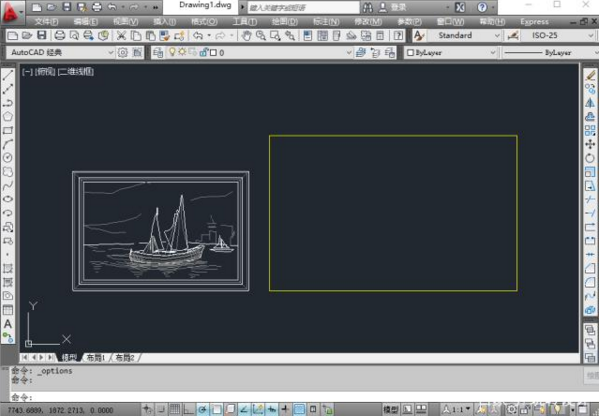The image size is (599, 417).
Task: Select the Chamfer tool
Action: [x=590, y=268]
